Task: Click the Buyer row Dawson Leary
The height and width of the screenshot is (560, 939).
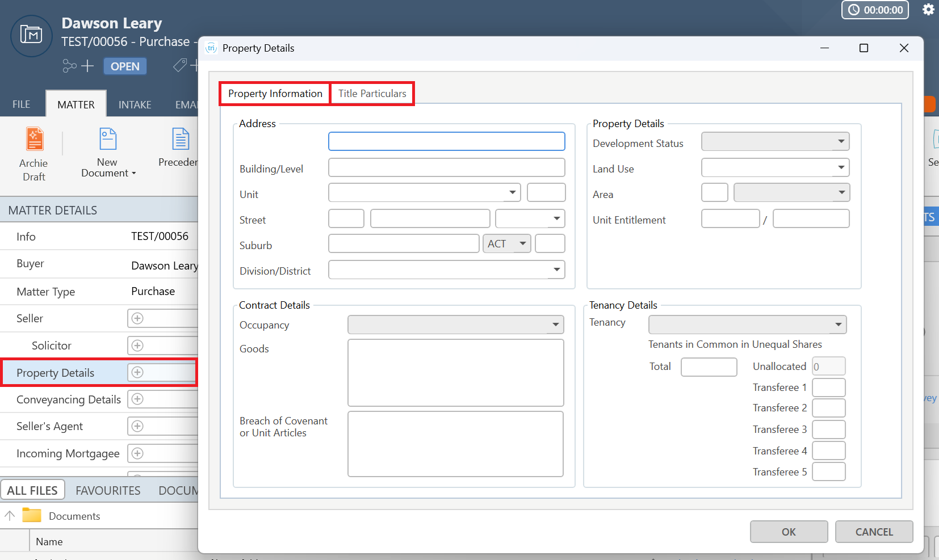Action: [x=99, y=264]
